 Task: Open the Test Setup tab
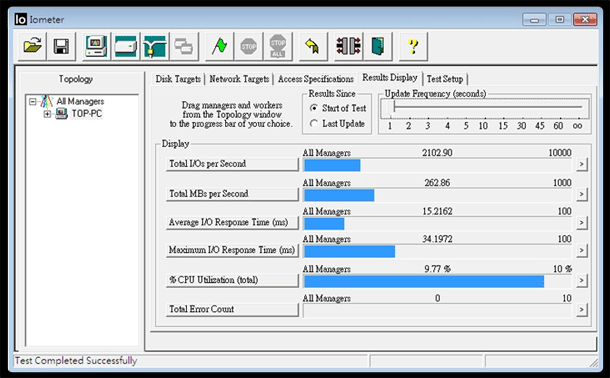[445, 79]
